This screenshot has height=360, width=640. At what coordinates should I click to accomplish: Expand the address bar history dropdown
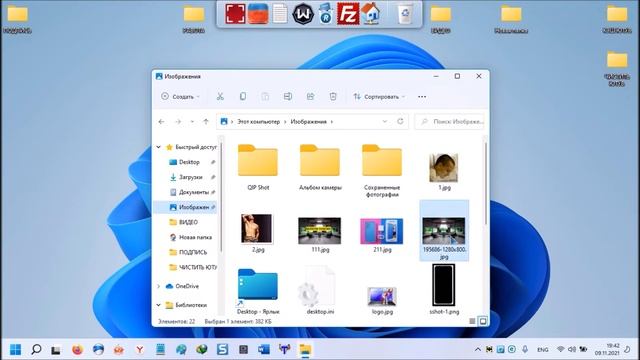[384, 122]
